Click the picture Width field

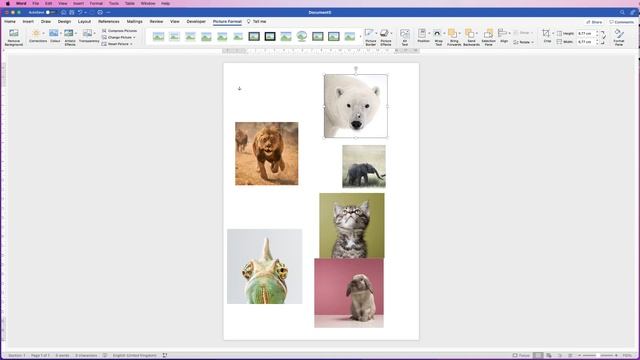[x=586, y=42]
